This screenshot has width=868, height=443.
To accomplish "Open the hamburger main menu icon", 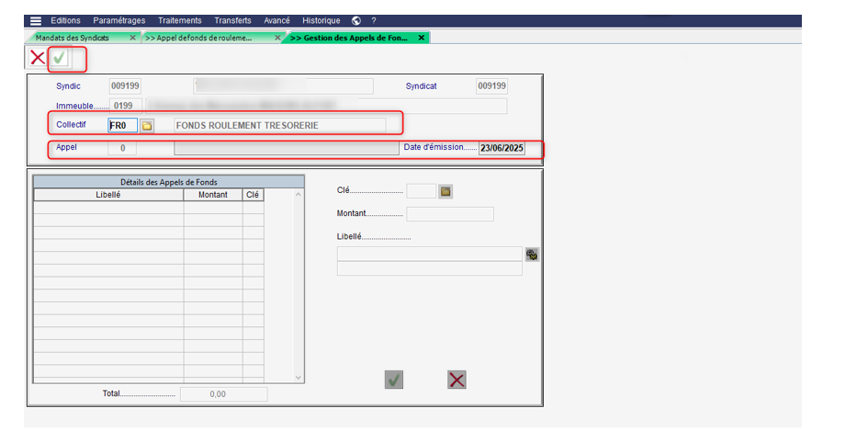I will click(x=36, y=20).
